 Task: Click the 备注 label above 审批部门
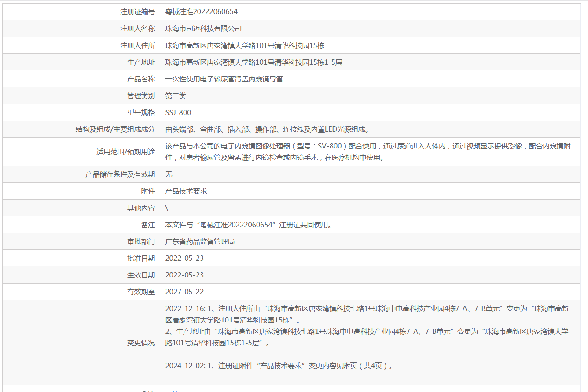(x=148, y=225)
